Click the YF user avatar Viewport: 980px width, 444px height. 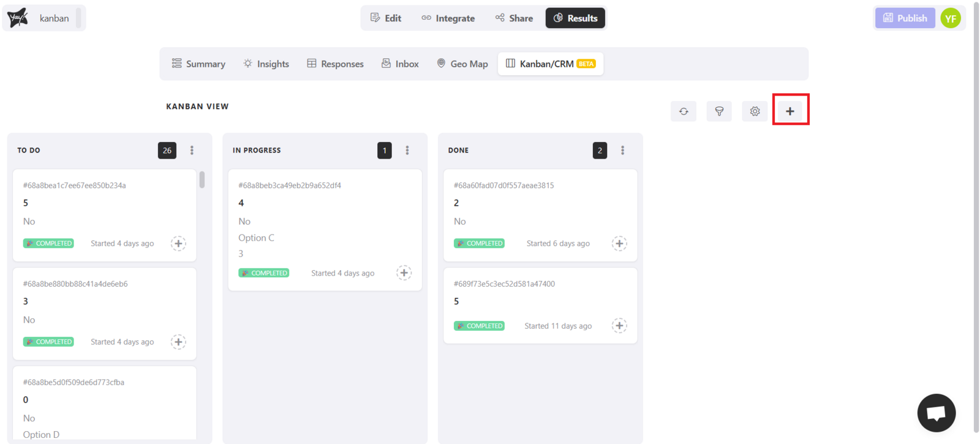pyautogui.click(x=950, y=18)
